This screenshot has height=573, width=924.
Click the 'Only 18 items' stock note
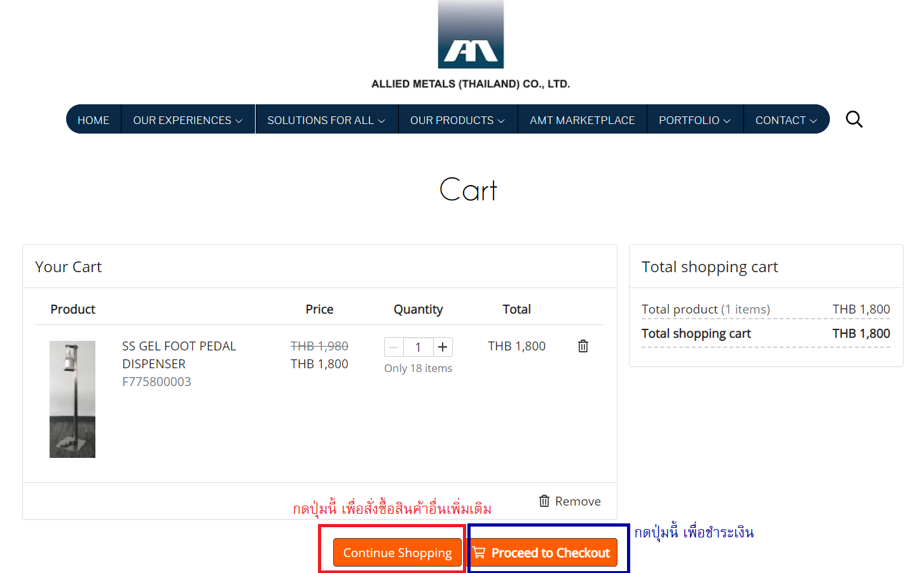pos(418,368)
